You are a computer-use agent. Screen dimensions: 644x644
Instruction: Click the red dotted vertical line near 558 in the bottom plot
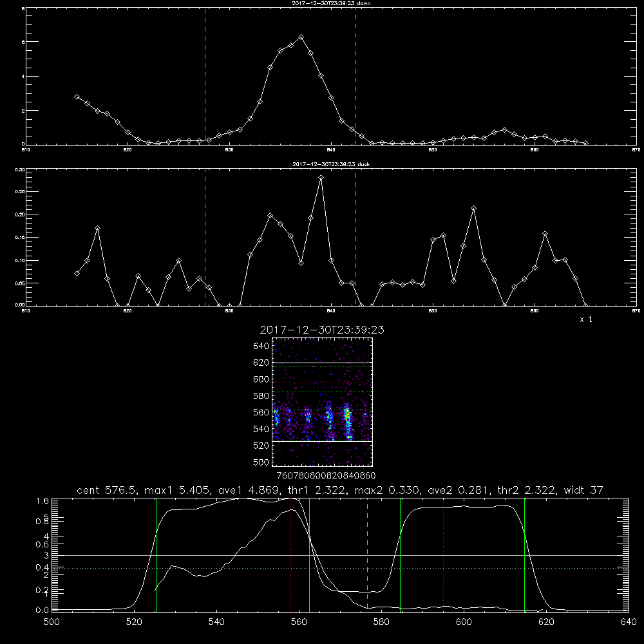291,554
